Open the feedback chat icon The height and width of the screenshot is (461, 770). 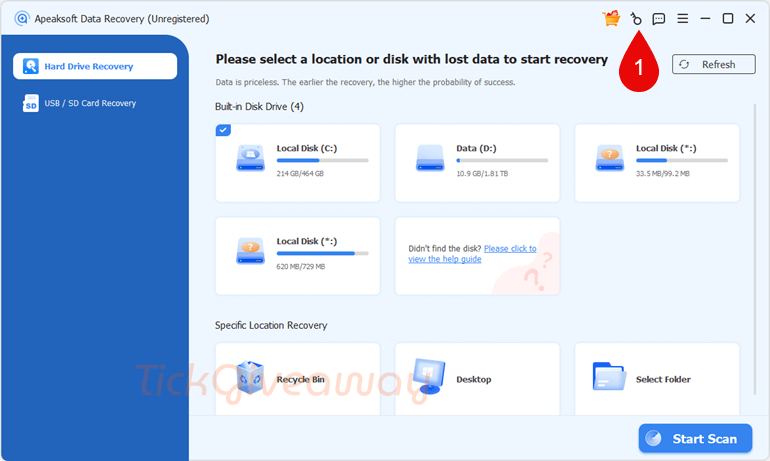coord(659,19)
